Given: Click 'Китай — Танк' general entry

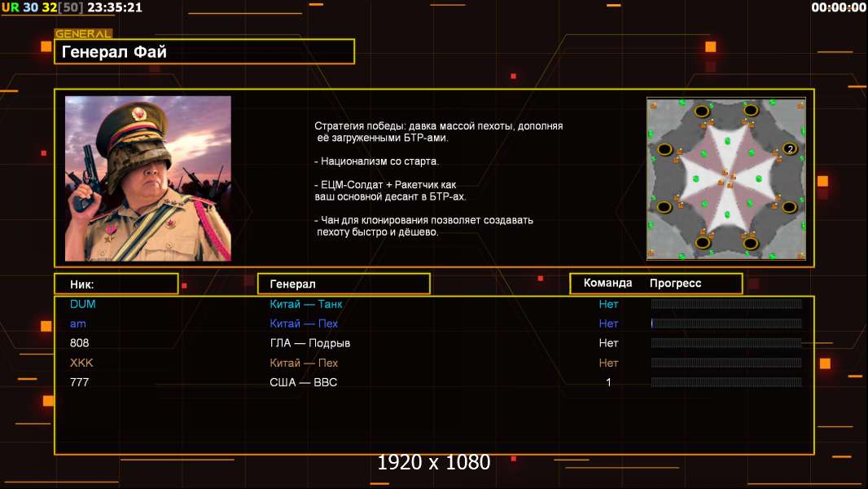Looking at the screenshot, I should pyautogui.click(x=305, y=304).
